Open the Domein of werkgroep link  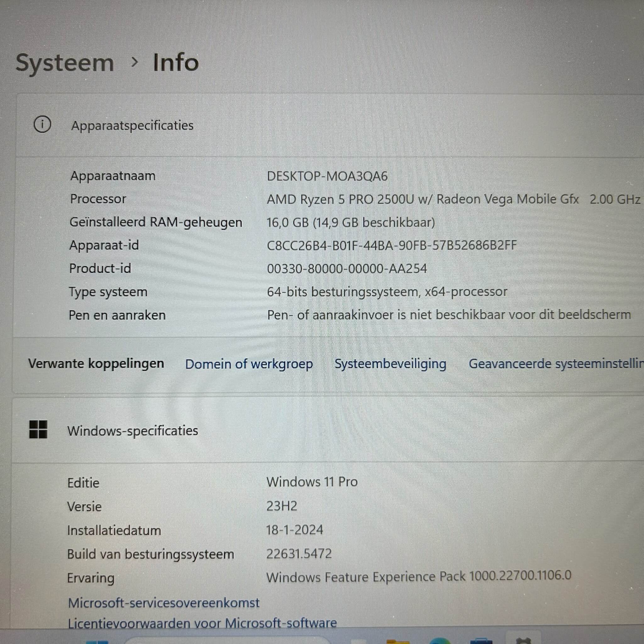tap(249, 364)
